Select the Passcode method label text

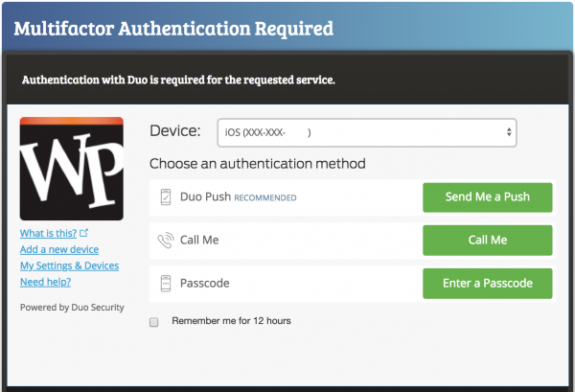(x=204, y=284)
